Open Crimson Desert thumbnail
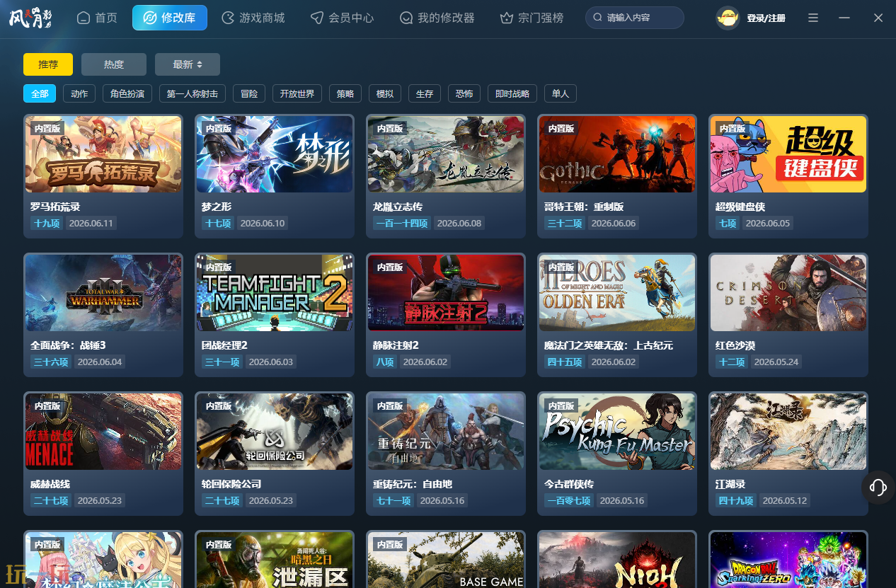896x588 pixels. click(x=788, y=293)
